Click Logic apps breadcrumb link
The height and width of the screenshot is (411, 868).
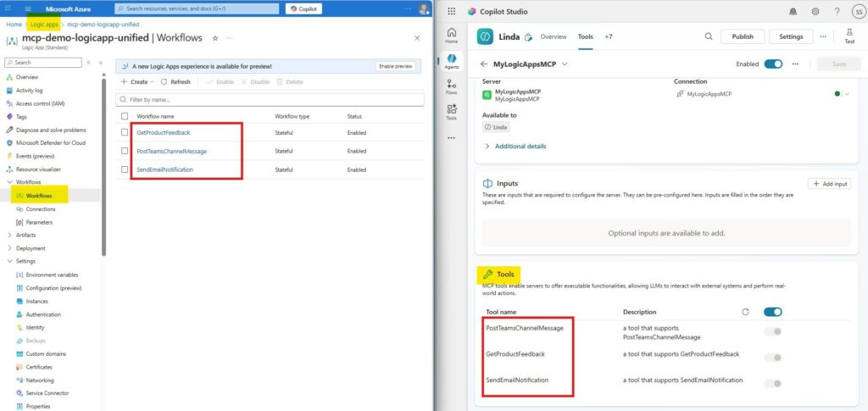[x=44, y=25]
